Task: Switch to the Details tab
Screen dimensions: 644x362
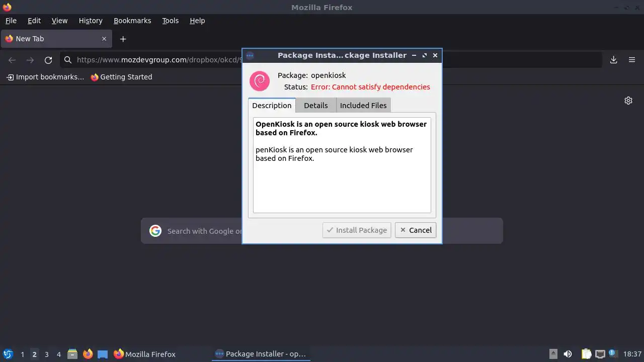Action: pyautogui.click(x=316, y=105)
